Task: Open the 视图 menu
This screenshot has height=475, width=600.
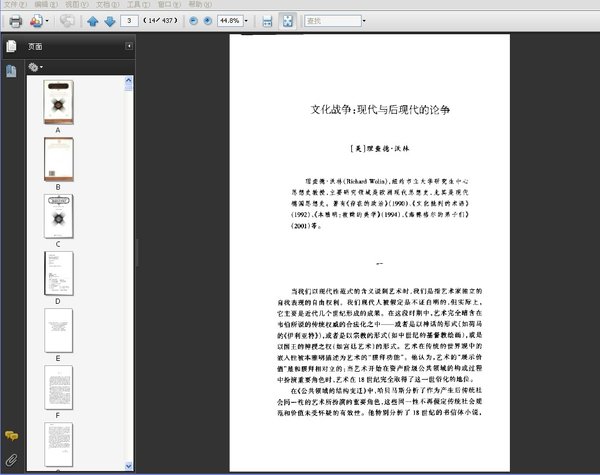Action: [x=77, y=4]
